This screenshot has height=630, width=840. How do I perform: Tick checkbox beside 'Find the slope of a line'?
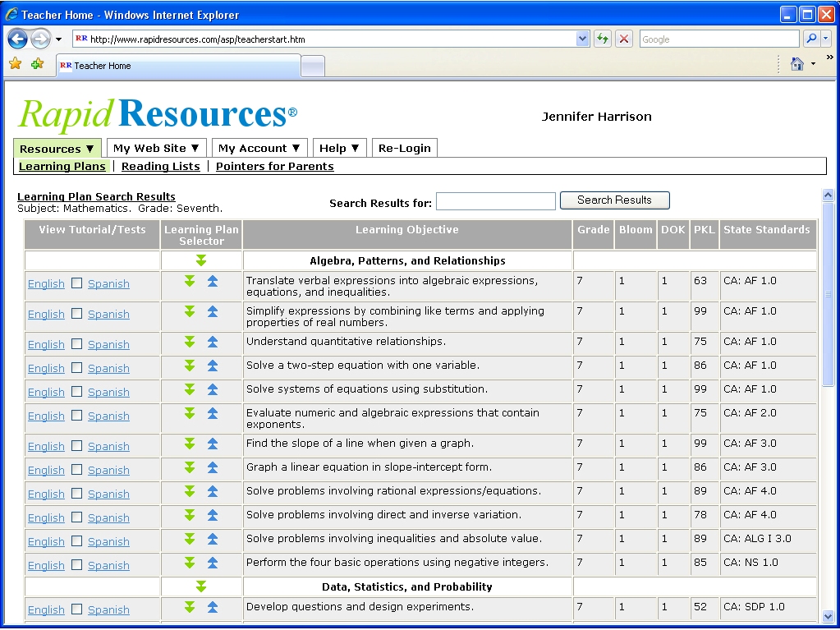pyautogui.click(x=76, y=446)
